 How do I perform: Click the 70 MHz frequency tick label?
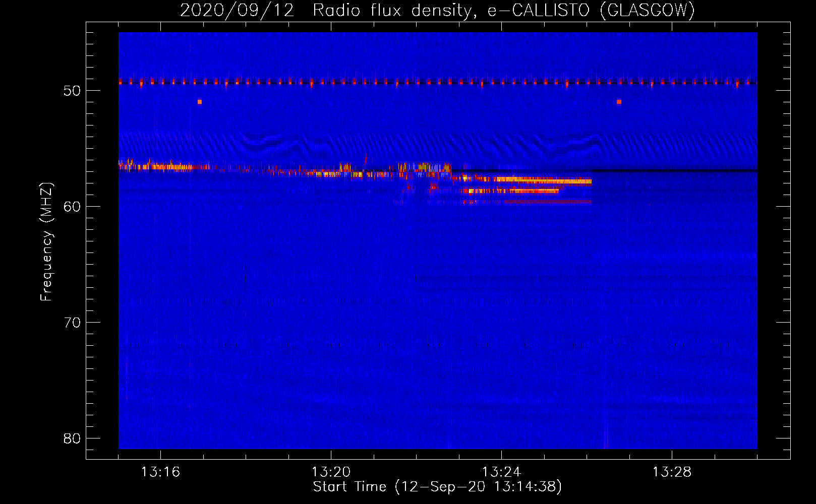[72, 323]
